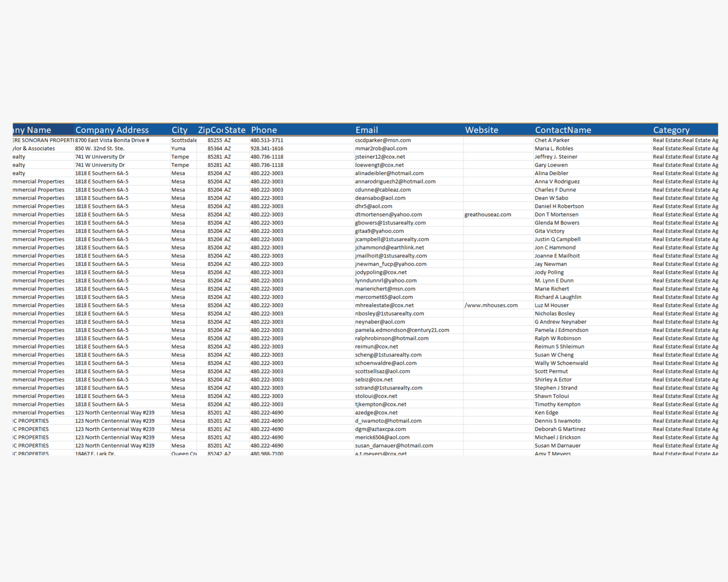Click email mhrealestate@cox.net
728x582 pixels.
point(384,305)
